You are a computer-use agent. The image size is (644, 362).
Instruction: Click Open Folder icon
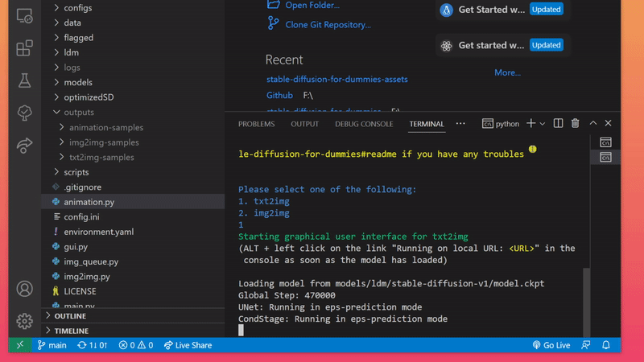(274, 5)
